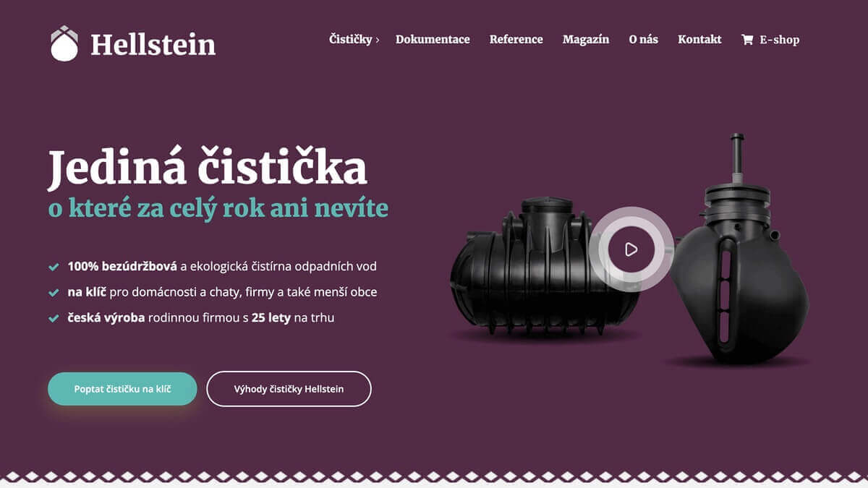Click the Hellstein droplet logo icon
868x488 pixels.
coord(64,43)
